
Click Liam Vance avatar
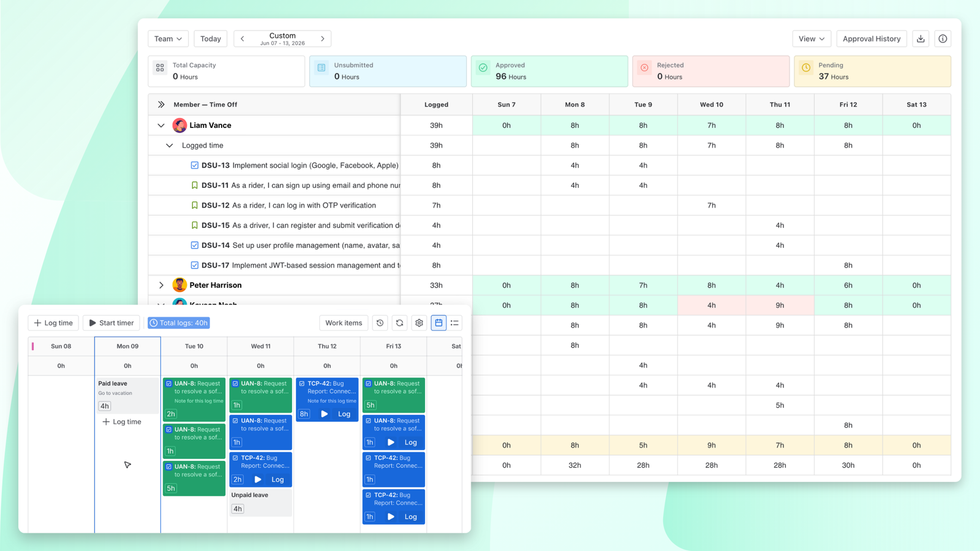[179, 126]
